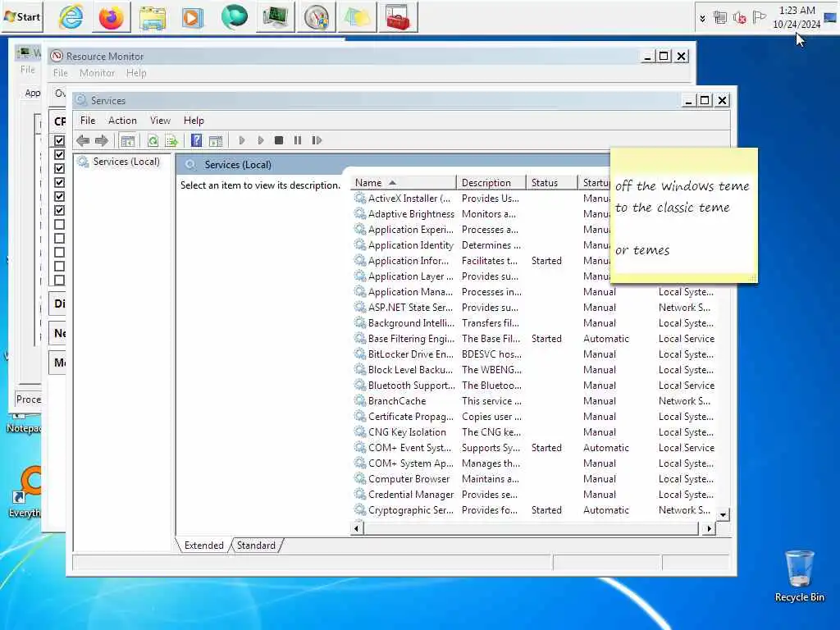Launch Firefox from the taskbar
This screenshot has width=840, height=630.
[x=112, y=17]
